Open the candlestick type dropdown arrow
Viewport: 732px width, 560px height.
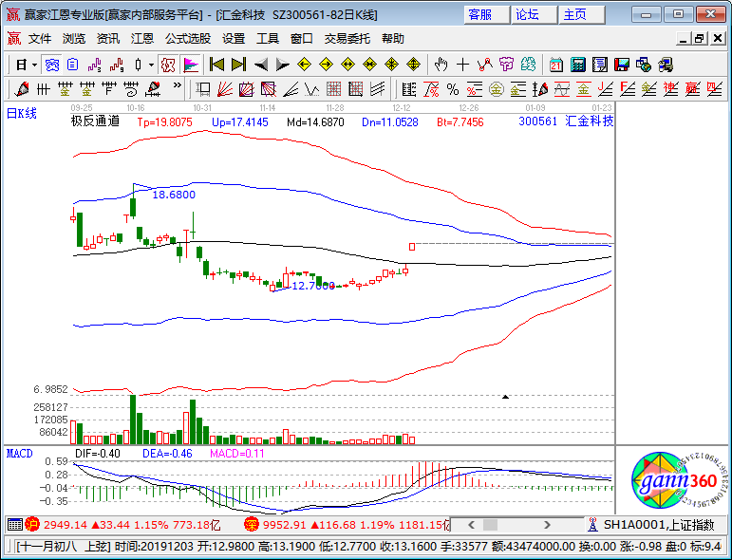point(151,65)
